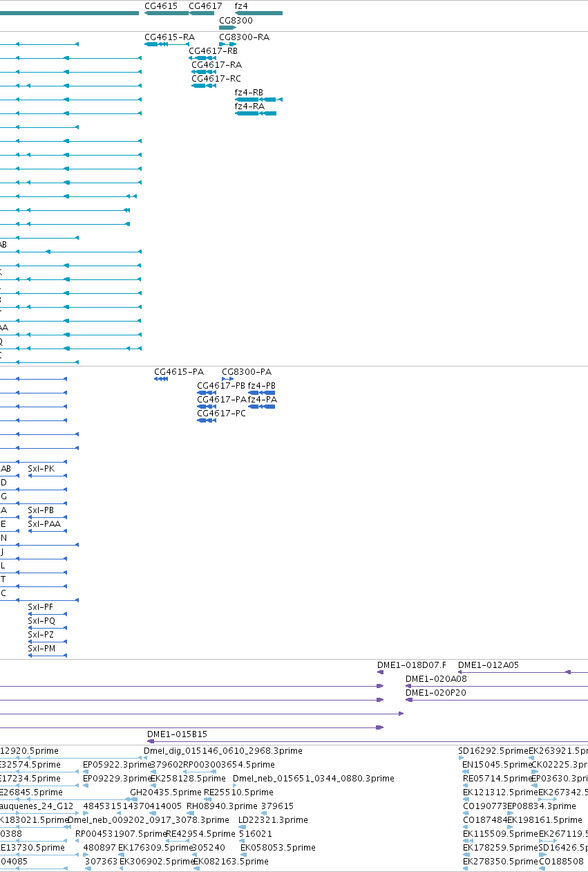Select the CG4617 gene label

point(205,6)
